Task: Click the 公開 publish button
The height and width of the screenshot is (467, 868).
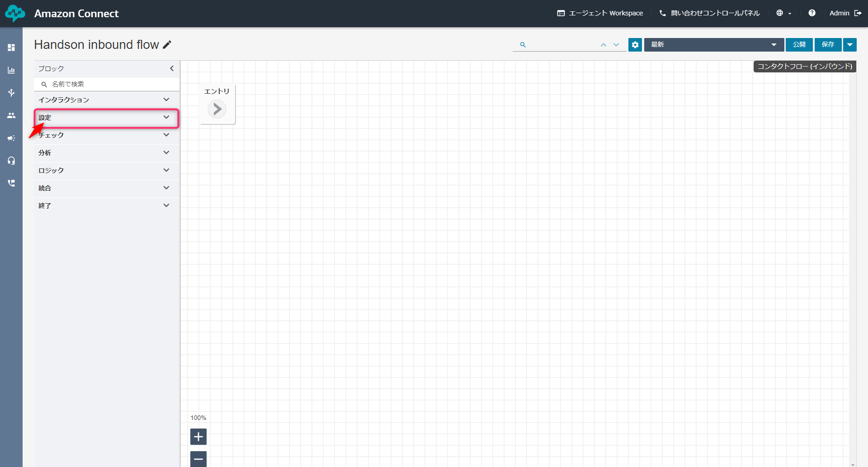Action: pyautogui.click(x=799, y=44)
